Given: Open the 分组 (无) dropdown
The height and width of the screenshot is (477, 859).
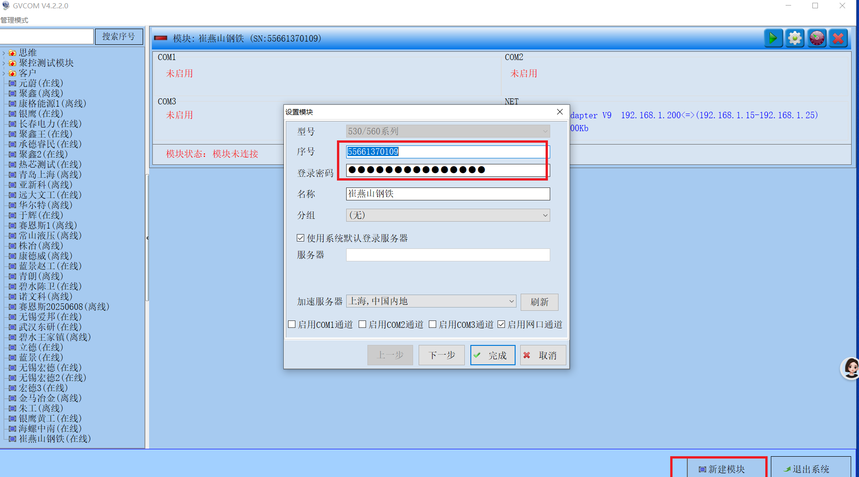Looking at the screenshot, I should [x=448, y=215].
